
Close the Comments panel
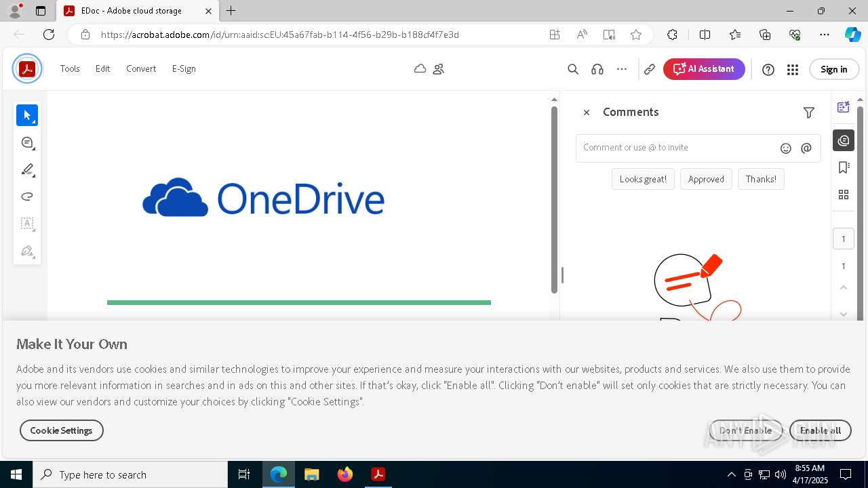(587, 113)
